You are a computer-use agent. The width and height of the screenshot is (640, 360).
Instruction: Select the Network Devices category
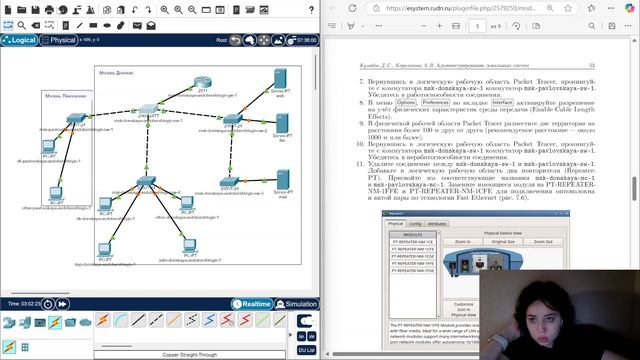(9, 322)
